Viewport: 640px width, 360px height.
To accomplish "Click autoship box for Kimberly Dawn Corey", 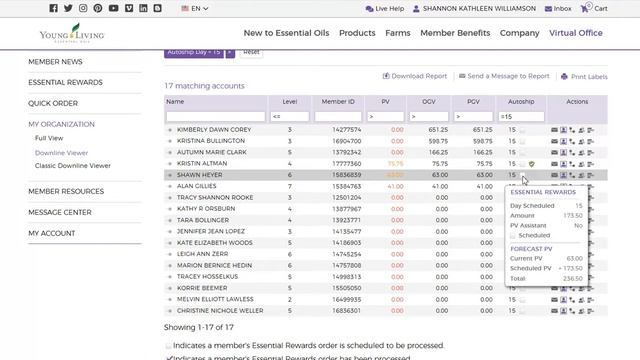I will tap(522, 130).
